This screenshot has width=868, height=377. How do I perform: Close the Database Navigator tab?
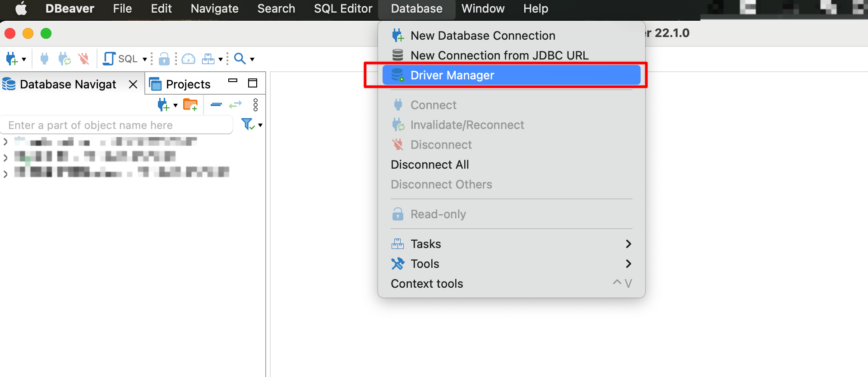(133, 84)
